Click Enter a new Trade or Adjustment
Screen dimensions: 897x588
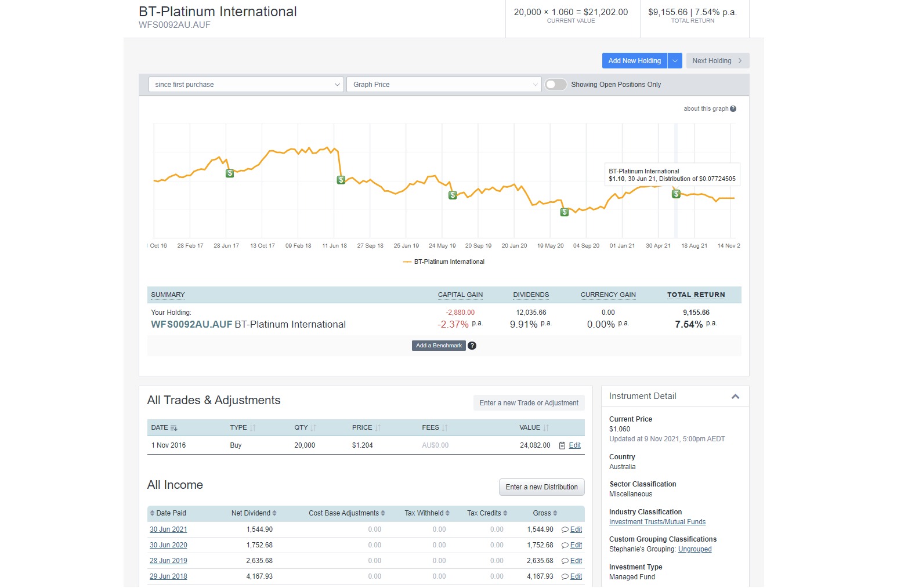(x=529, y=403)
